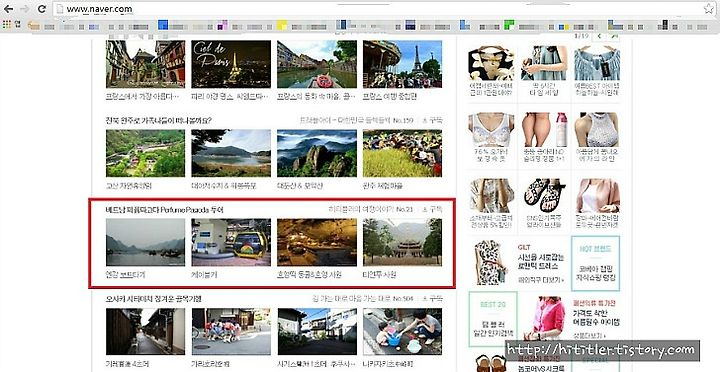The height and width of the screenshot is (372, 720).
Task: Click the '프랑스 여행 종합판' caption link
Action: pos(390,96)
